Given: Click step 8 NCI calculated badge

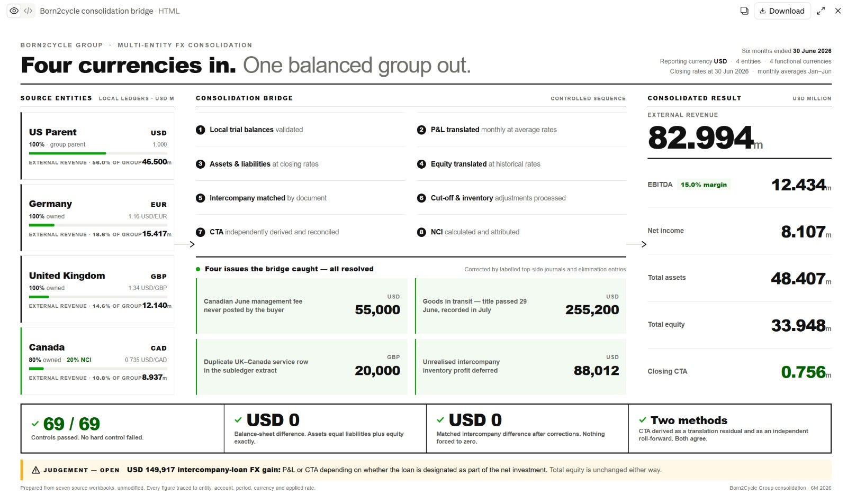Looking at the screenshot, I should pos(421,232).
